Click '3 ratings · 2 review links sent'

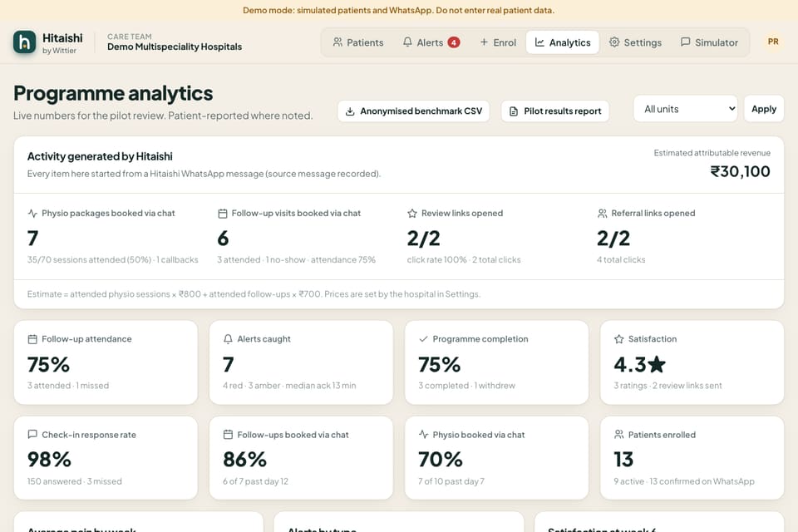tap(667, 386)
